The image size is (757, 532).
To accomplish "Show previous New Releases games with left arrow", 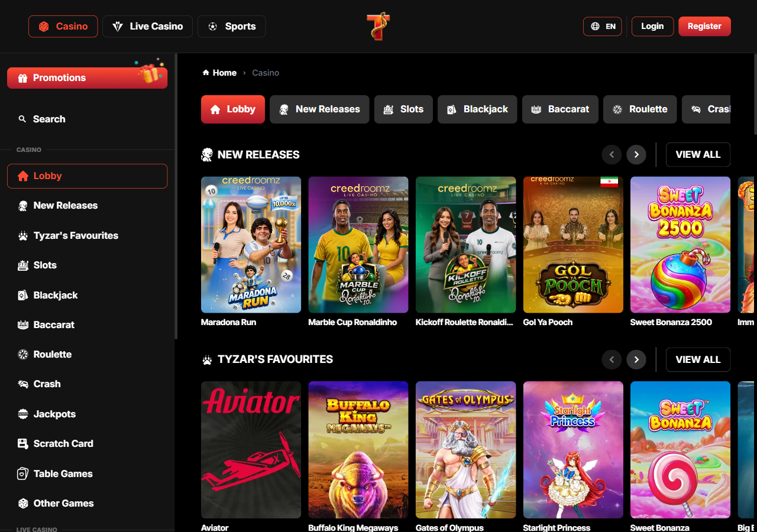I will tap(612, 155).
